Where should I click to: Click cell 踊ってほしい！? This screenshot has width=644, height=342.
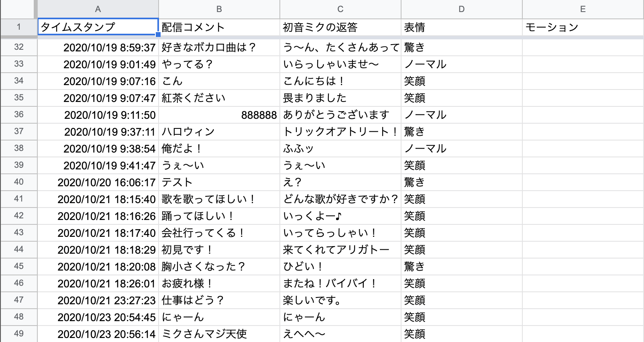coord(219,216)
